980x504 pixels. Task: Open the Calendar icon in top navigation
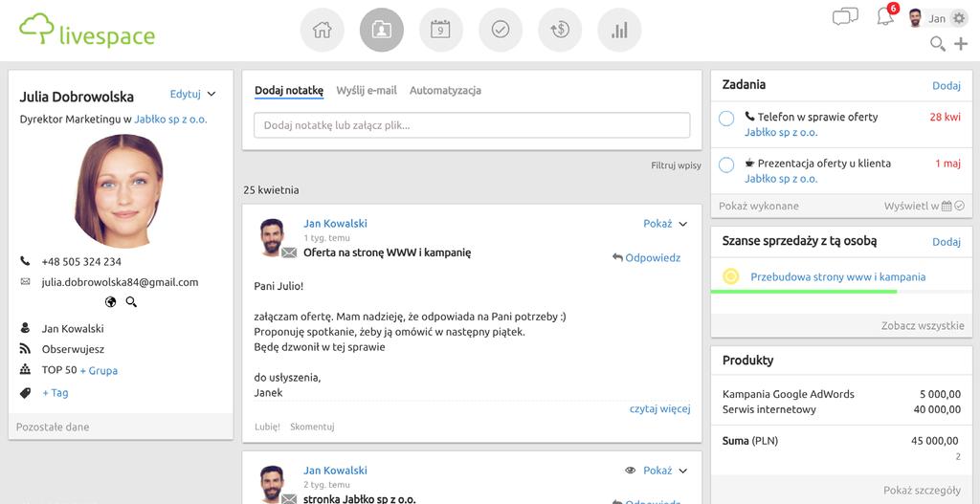pos(440,30)
